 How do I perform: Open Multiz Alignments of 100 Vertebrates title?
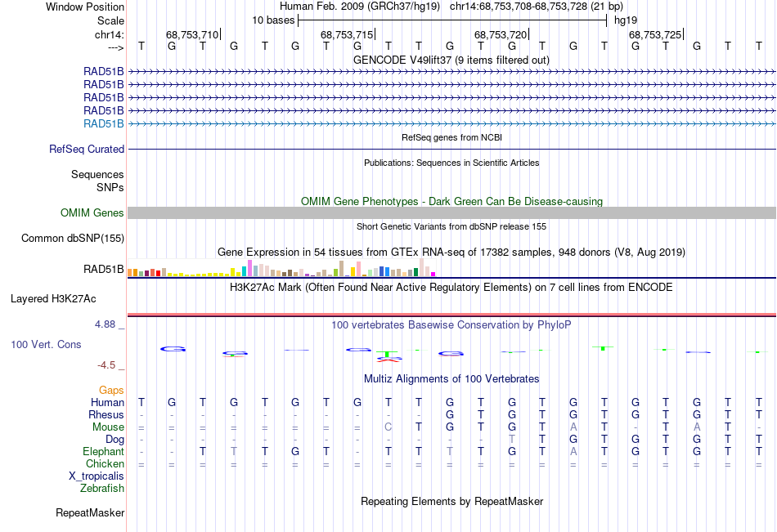[451, 379]
